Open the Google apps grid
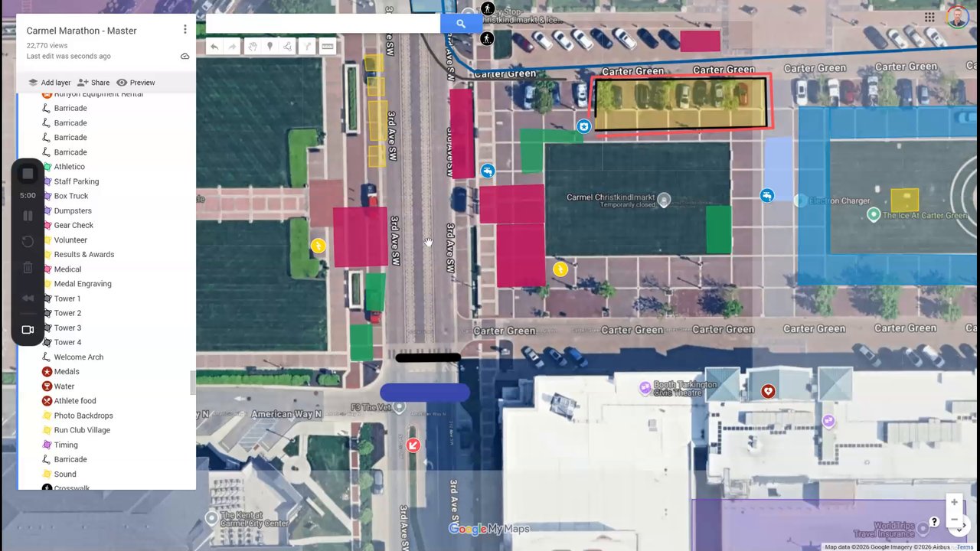The width and height of the screenshot is (980, 551). point(929,17)
